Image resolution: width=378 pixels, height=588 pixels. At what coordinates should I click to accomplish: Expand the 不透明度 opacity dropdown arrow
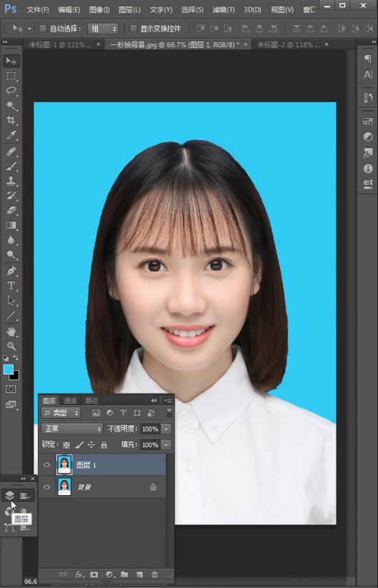tap(166, 429)
